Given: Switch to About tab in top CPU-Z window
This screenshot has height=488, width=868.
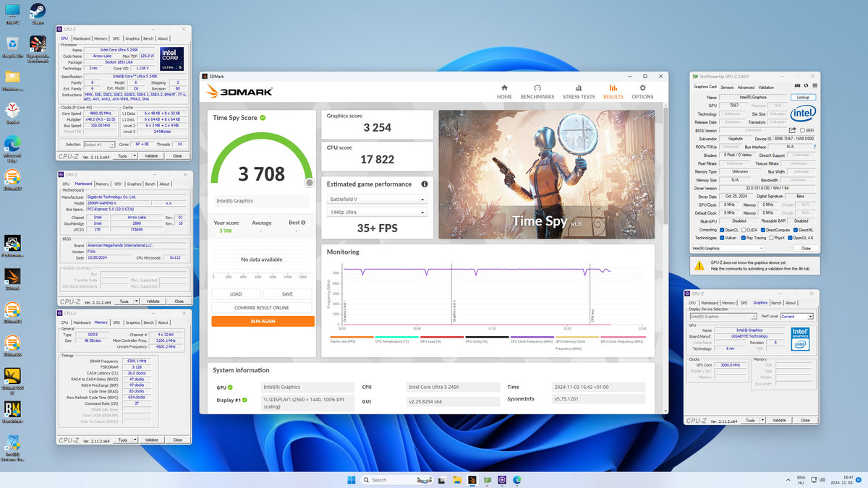Looking at the screenshot, I should tap(163, 38).
